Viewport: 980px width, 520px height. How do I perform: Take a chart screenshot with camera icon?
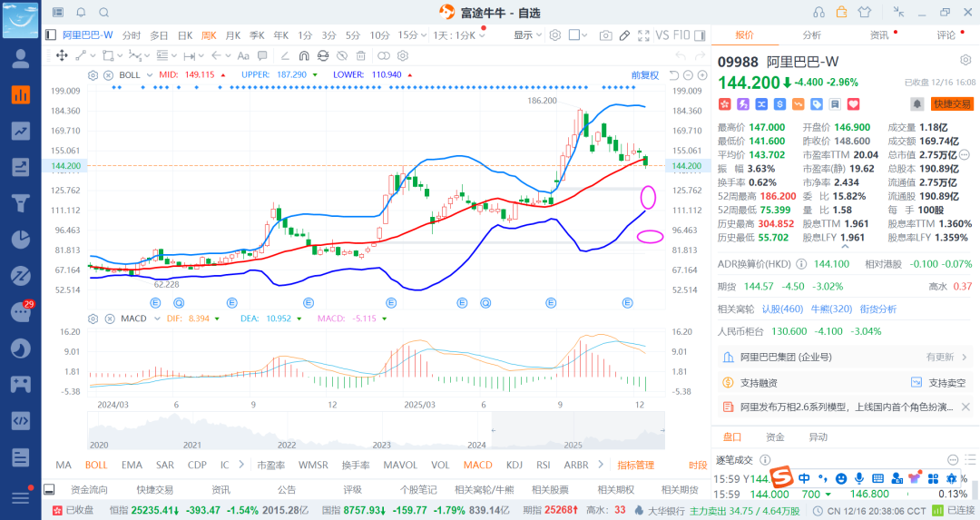(x=605, y=35)
